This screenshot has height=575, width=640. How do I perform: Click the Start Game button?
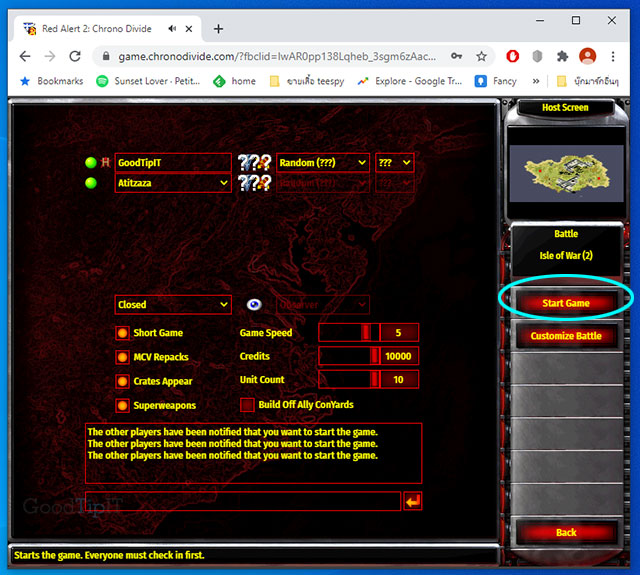pos(566,303)
